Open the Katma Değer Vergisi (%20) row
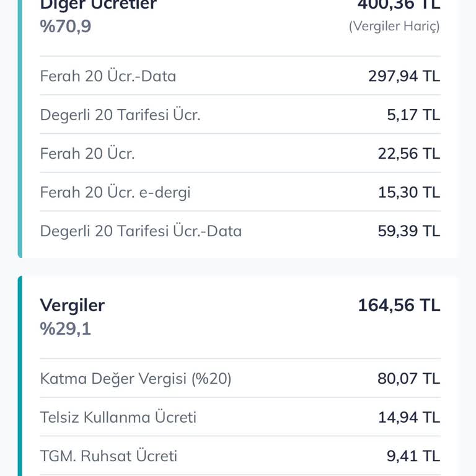Screen dimensions: 476x476 [x=135, y=379]
